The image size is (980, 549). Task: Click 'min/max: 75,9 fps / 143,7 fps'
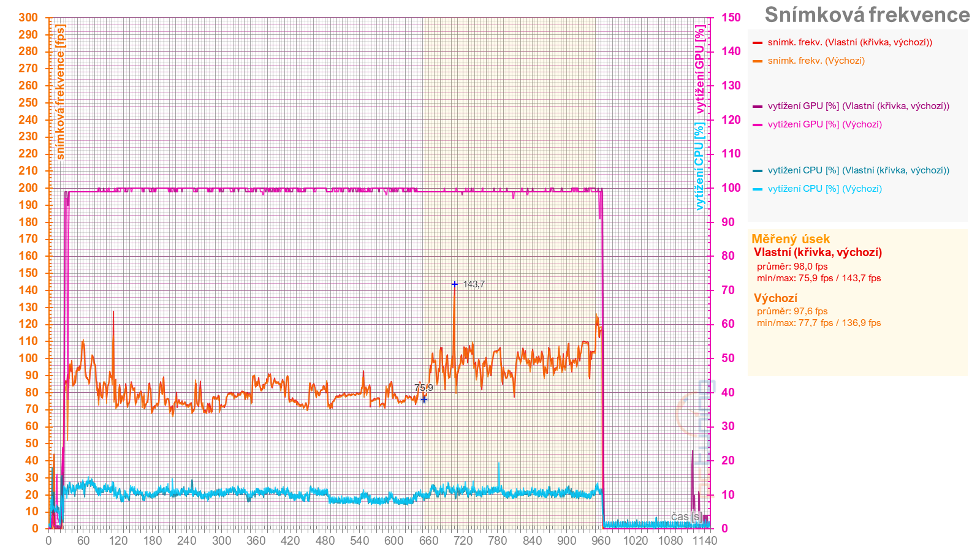[819, 278]
